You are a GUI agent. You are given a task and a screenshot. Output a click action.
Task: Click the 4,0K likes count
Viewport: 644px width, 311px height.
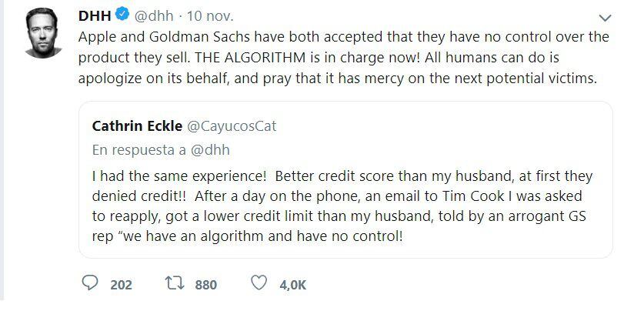[293, 285]
